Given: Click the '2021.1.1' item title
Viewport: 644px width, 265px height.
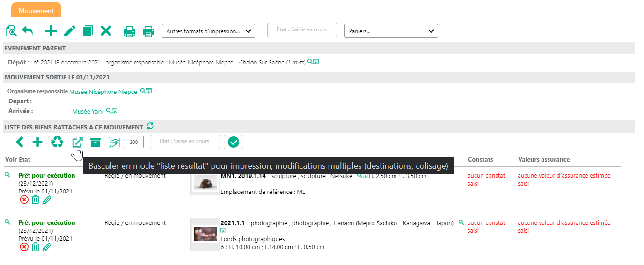Looking at the screenshot, I should (x=233, y=223).
